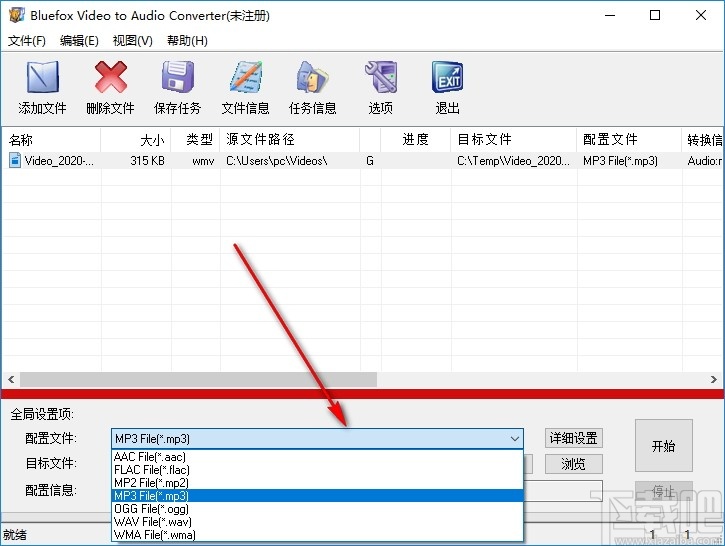Click the 转换信 column header

coord(704,139)
